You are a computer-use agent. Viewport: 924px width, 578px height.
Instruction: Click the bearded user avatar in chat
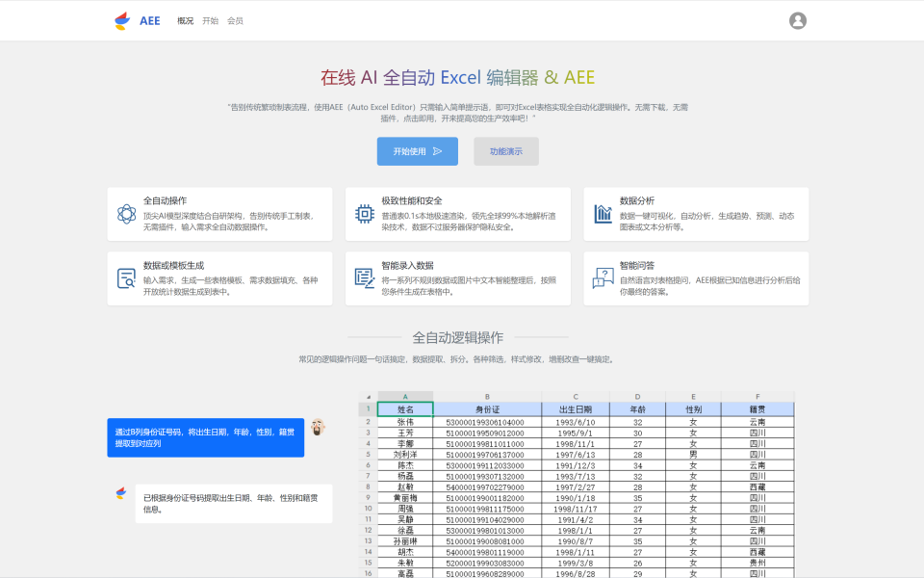(x=318, y=427)
